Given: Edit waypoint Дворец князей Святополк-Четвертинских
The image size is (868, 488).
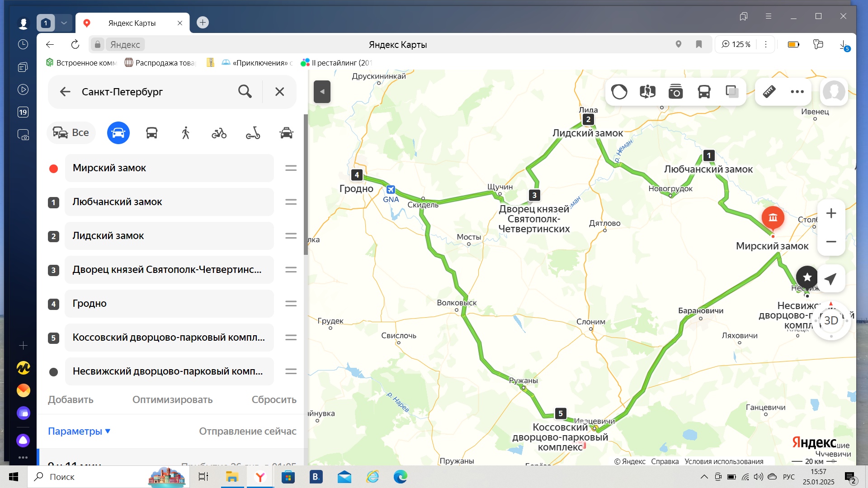Looking at the screenshot, I should tap(170, 270).
